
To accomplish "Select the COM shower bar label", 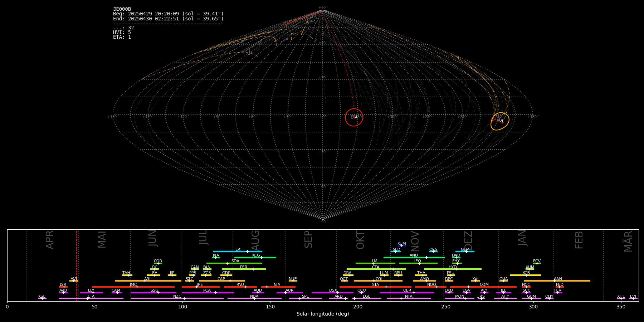I will pos(484,285).
